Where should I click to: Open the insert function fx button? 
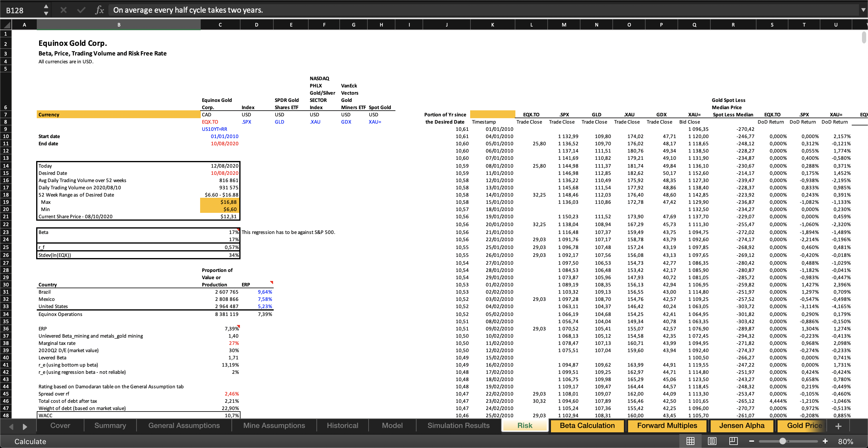[99, 10]
